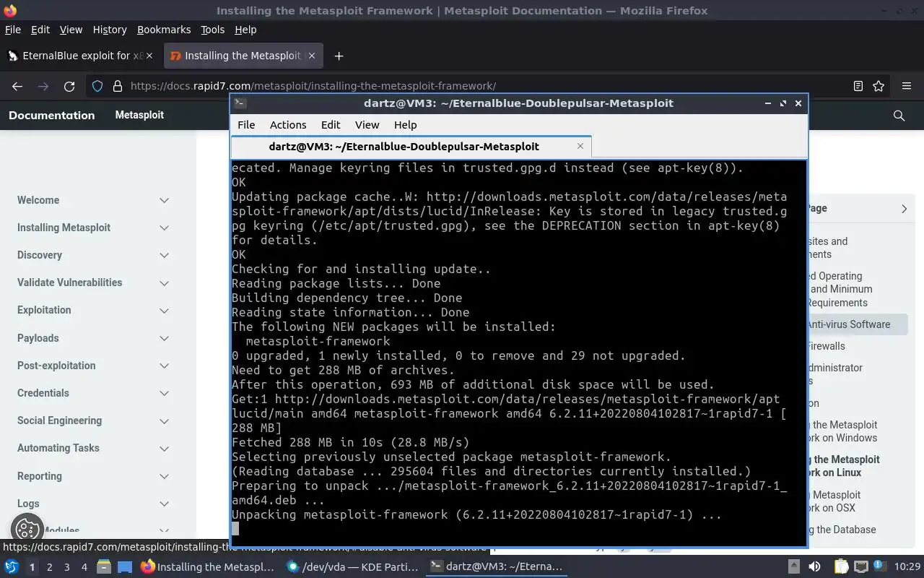Open the terminal window menu icon
The width and height of the screenshot is (924, 578).
pyautogui.click(x=240, y=103)
